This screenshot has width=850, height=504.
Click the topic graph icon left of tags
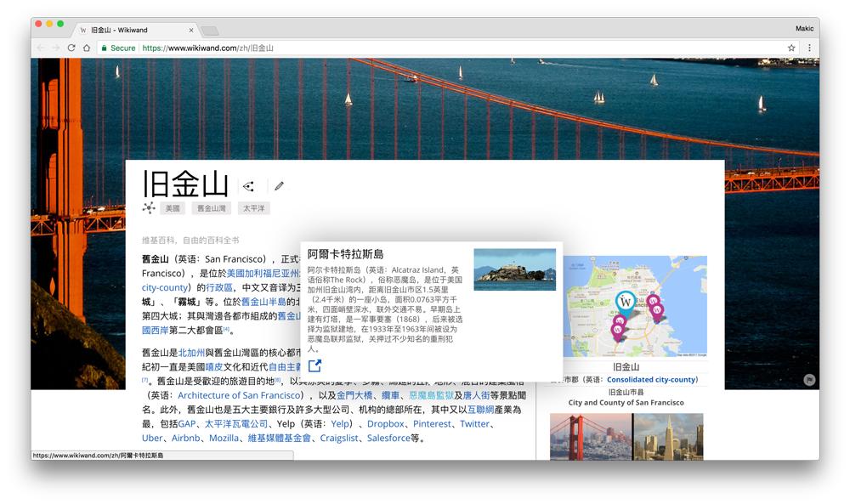(x=149, y=207)
